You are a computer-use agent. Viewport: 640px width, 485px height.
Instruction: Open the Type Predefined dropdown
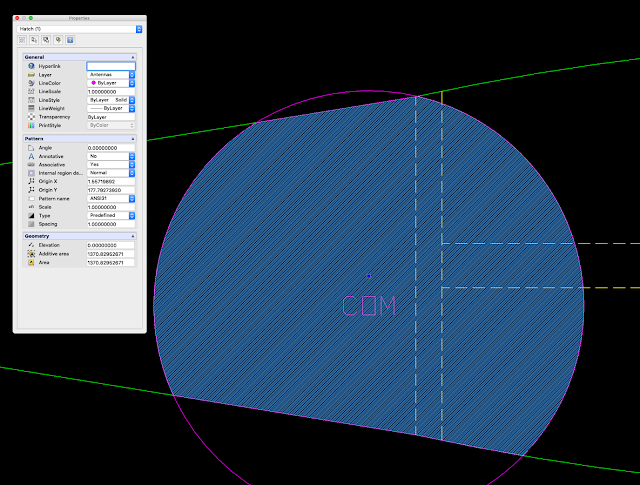(x=111, y=216)
